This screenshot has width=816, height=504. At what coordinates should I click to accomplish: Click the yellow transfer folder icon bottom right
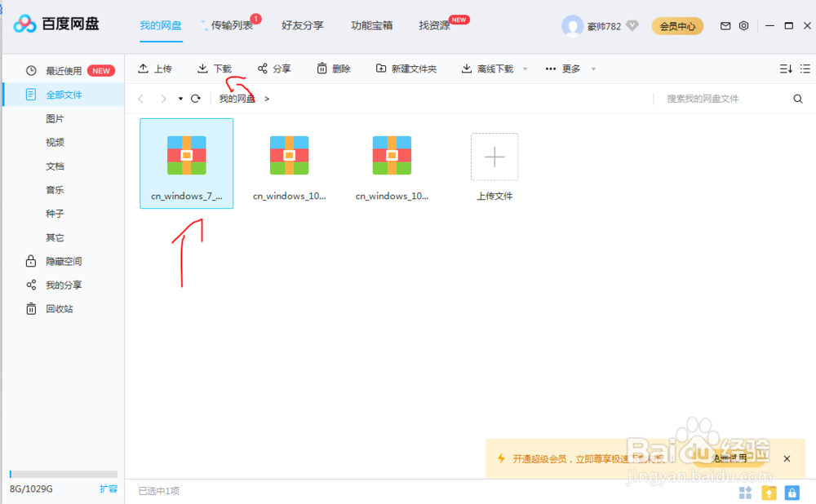pyautogui.click(x=768, y=493)
